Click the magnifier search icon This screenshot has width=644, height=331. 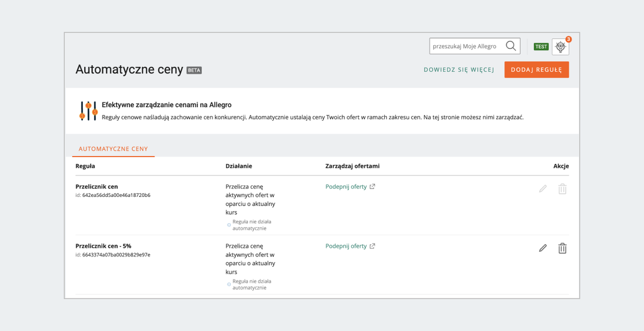click(511, 46)
